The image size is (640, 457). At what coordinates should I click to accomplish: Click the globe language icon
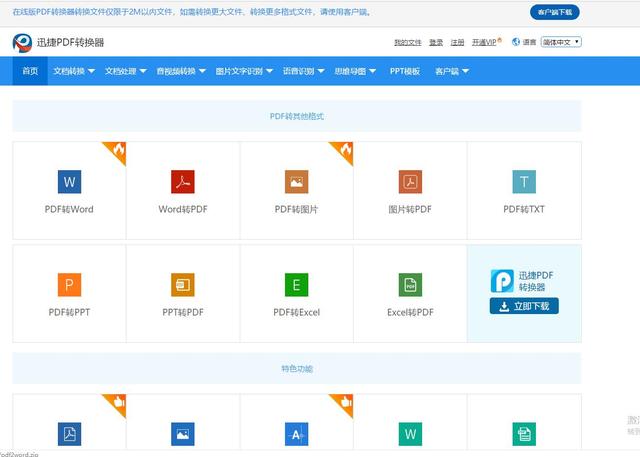pos(516,42)
